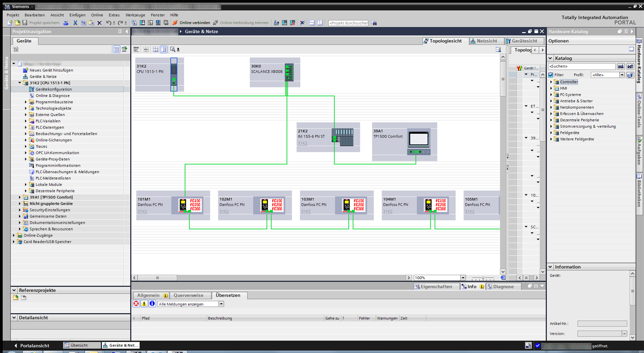Click the zoom slider handle
The height and width of the screenshot is (353, 644).
tap(483, 278)
